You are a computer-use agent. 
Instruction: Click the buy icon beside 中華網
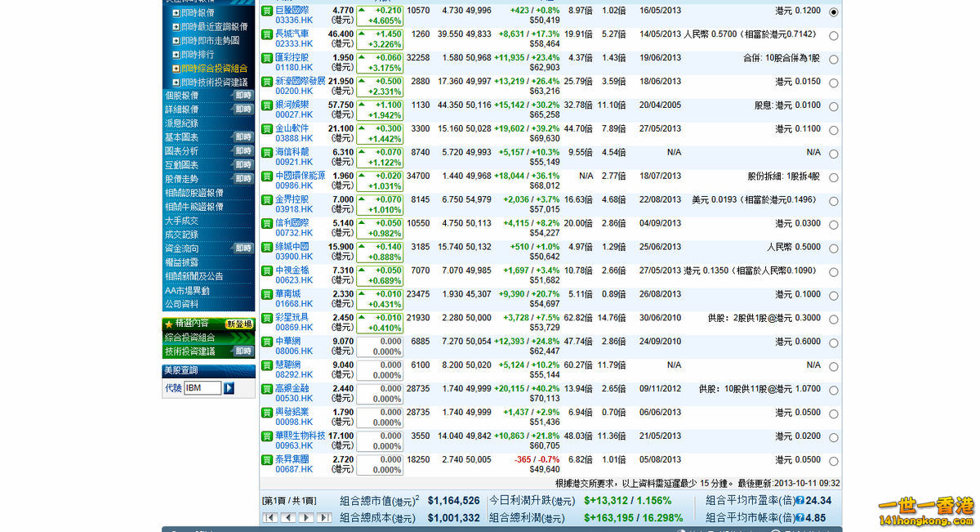[267, 342]
